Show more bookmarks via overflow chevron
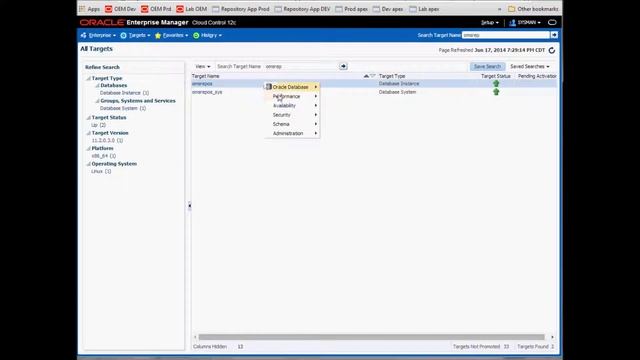640x360 pixels. pos(499,9)
